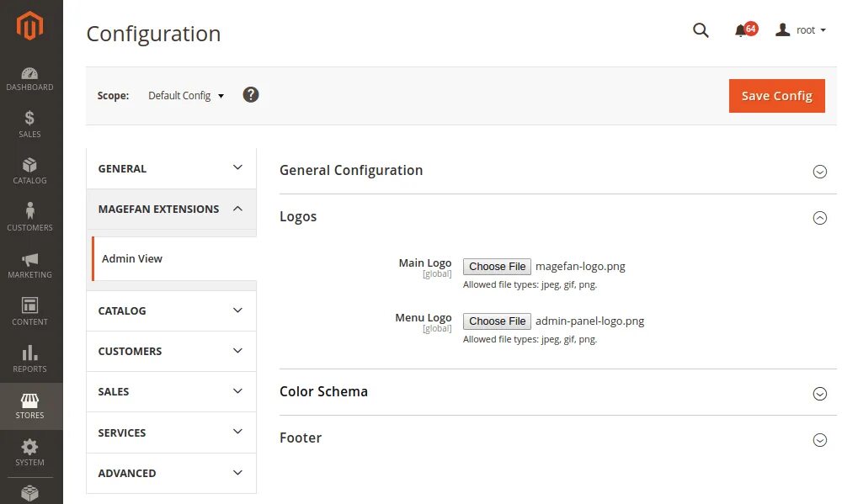This screenshot has height=504, width=842.
Task: Open the Marketing megaphone icon
Action: [29, 259]
